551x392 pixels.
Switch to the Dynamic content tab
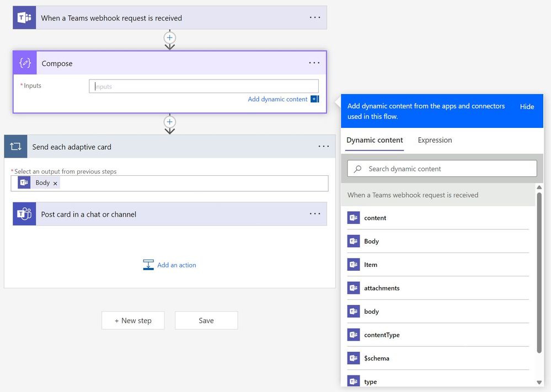pos(375,140)
